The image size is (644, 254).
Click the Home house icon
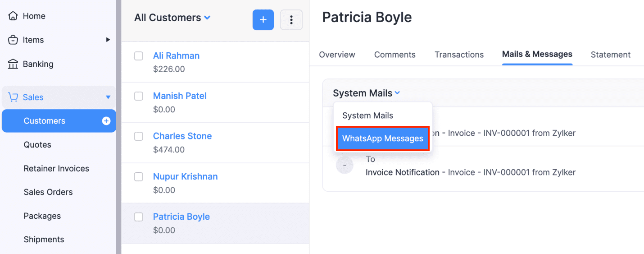13,16
